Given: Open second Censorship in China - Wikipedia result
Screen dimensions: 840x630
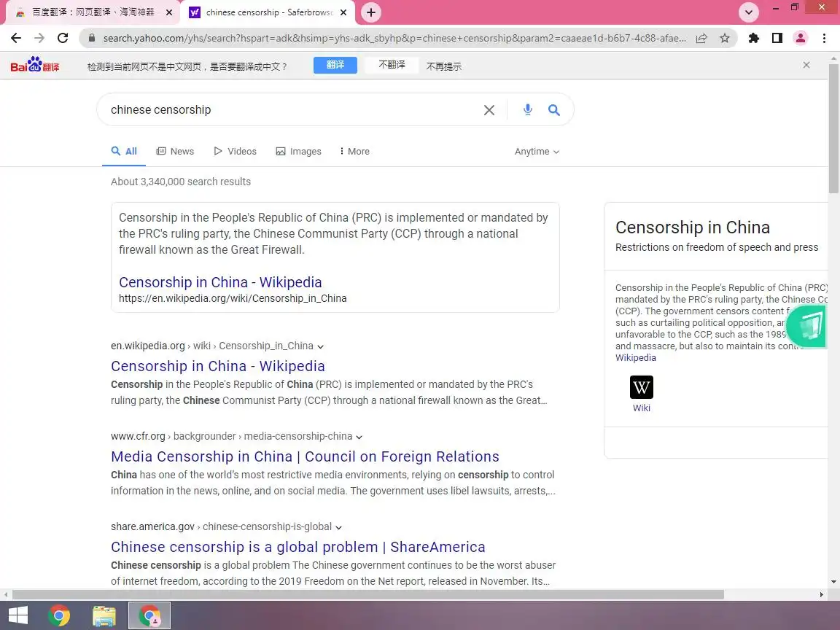Looking at the screenshot, I should click(x=218, y=367).
